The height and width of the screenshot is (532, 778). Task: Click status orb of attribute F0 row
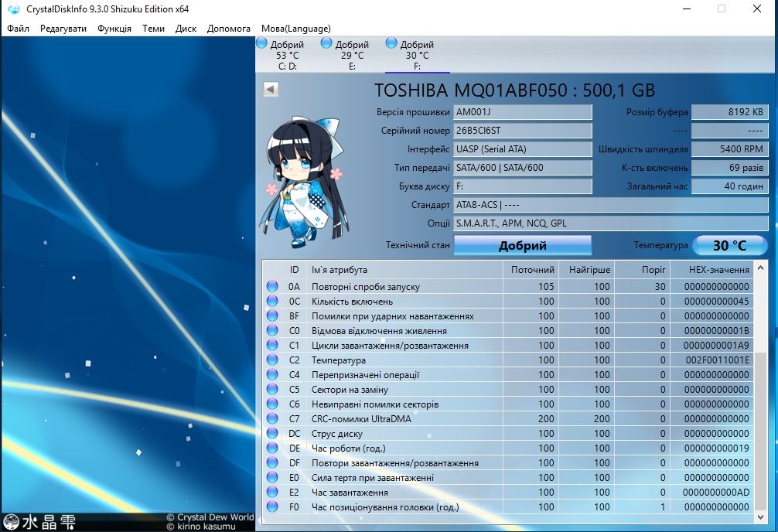(272, 506)
